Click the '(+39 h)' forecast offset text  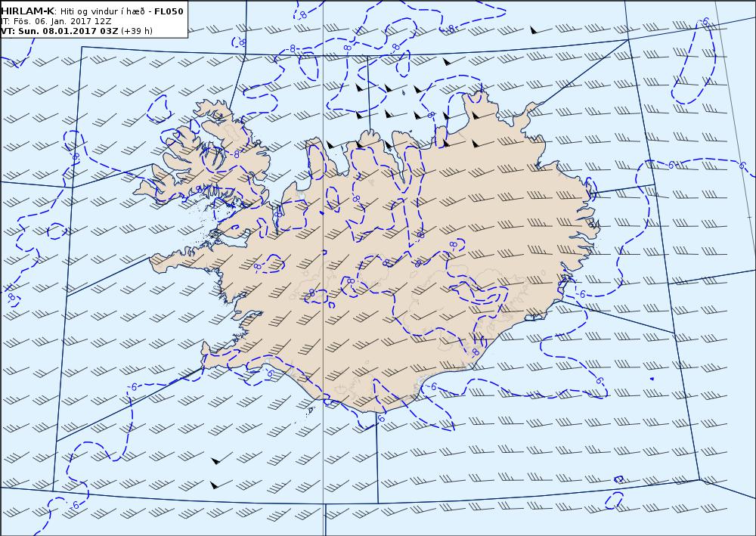[x=136, y=31]
